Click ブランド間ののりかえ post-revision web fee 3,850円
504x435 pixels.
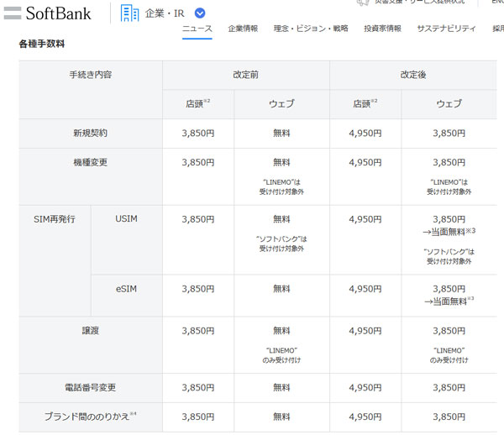[x=449, y=417]
